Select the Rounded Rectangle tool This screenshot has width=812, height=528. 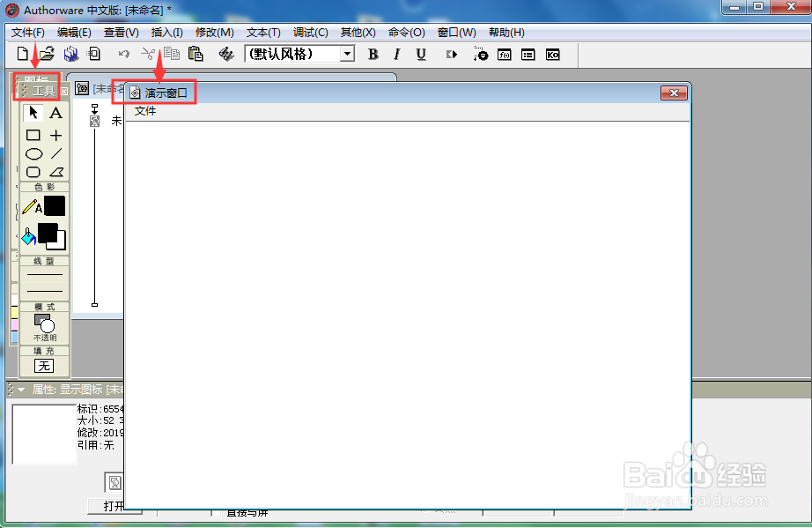coord(33,172)
